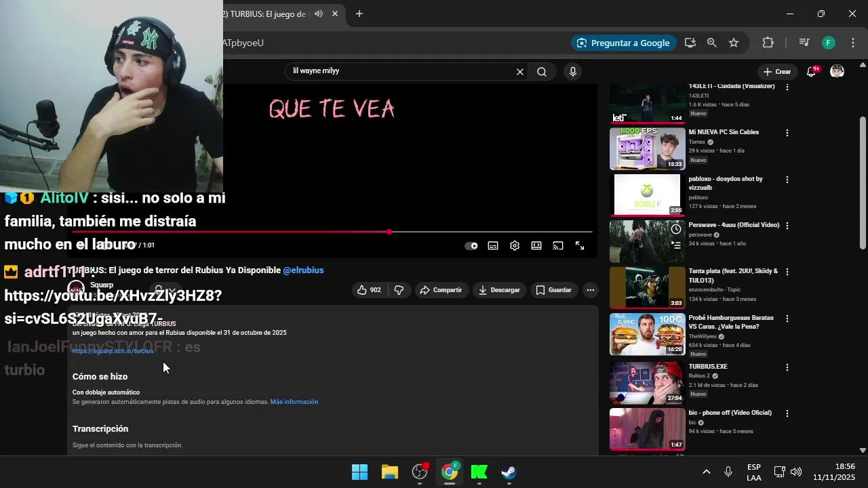The width and height of the screenshot is (868, 488).
Task: Open the zoom magnifier in the address bar
Action: (712, 43)
